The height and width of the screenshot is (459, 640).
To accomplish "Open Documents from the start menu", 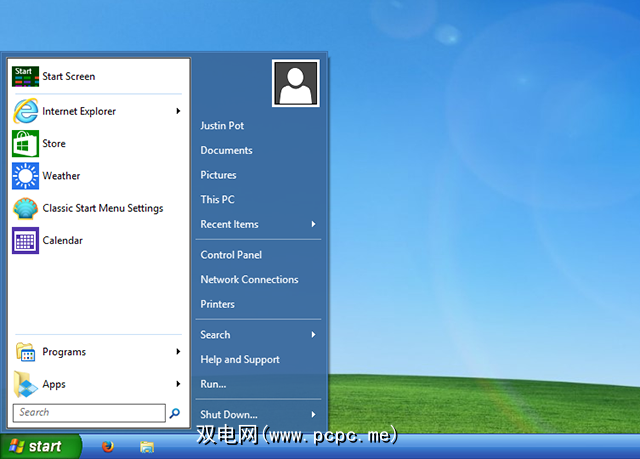I will pyautogui.click(x=227, y=150).
